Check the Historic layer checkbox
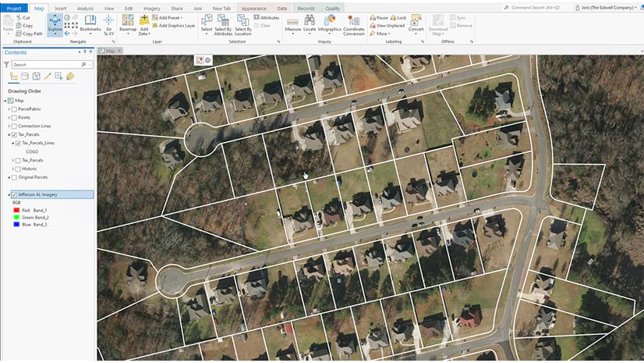 click(x=18, y=169)
